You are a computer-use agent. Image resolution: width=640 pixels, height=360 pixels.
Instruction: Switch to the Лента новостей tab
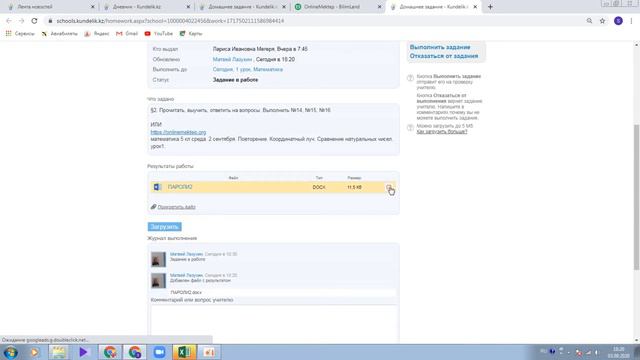point(50,7)
